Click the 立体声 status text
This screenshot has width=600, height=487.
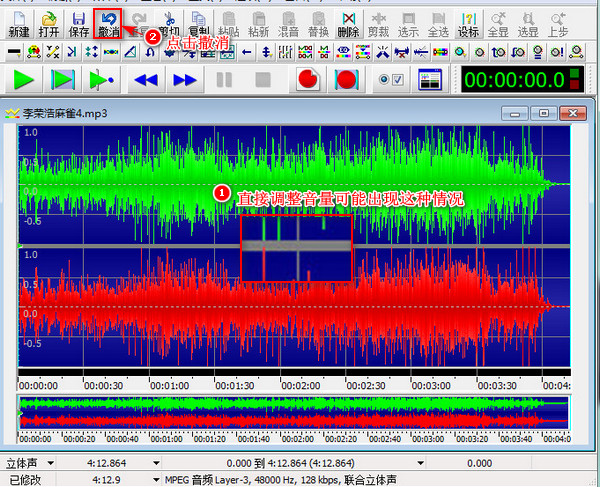coord(22,463)
